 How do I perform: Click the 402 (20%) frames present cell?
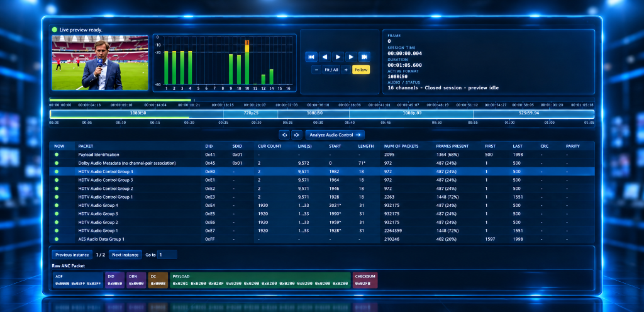click(446, 239)
